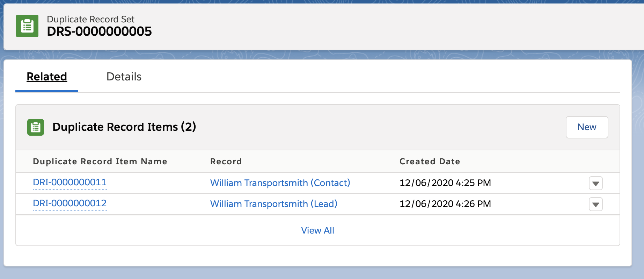Open the row actions arrow for DRI-0000000011
The height and width of the screenshot is (279, 644).
596,183
